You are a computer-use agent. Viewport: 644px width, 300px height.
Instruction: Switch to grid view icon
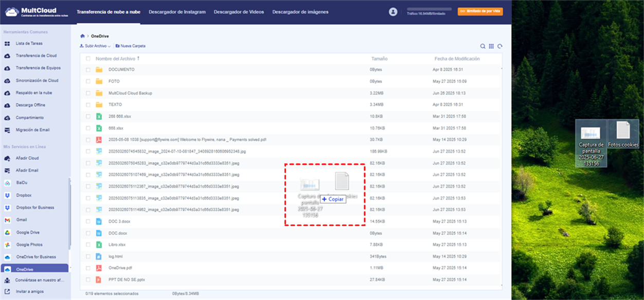pyautogui.click(x=491, y=46)
